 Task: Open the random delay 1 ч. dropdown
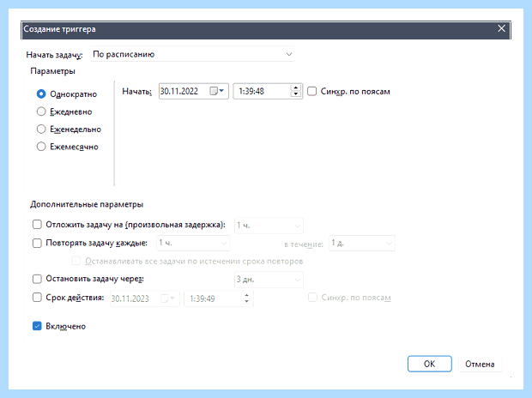(269, 226)
